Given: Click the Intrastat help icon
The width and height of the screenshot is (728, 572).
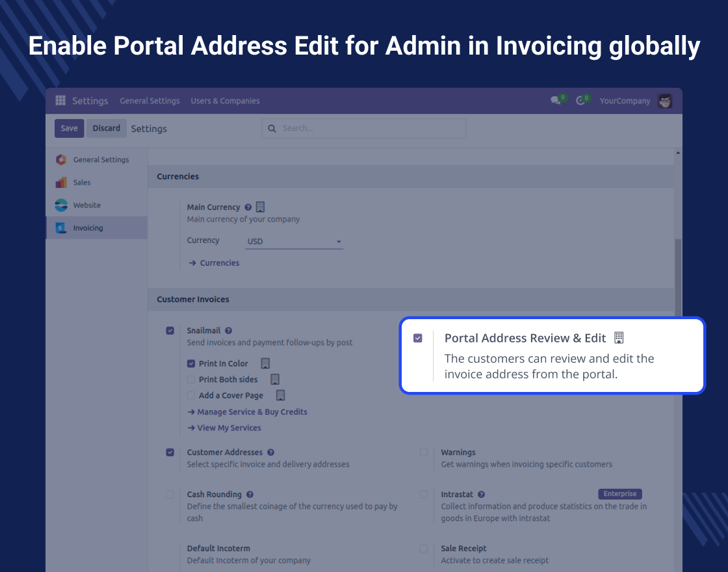Looking at the screenshot, I should pos(481,495).
